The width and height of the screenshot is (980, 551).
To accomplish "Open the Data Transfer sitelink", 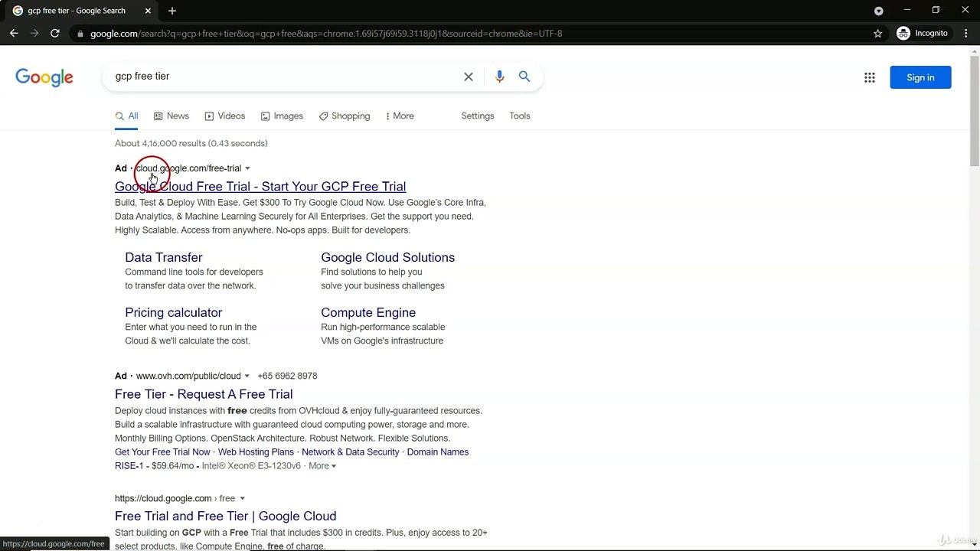I will pos(164,258).
